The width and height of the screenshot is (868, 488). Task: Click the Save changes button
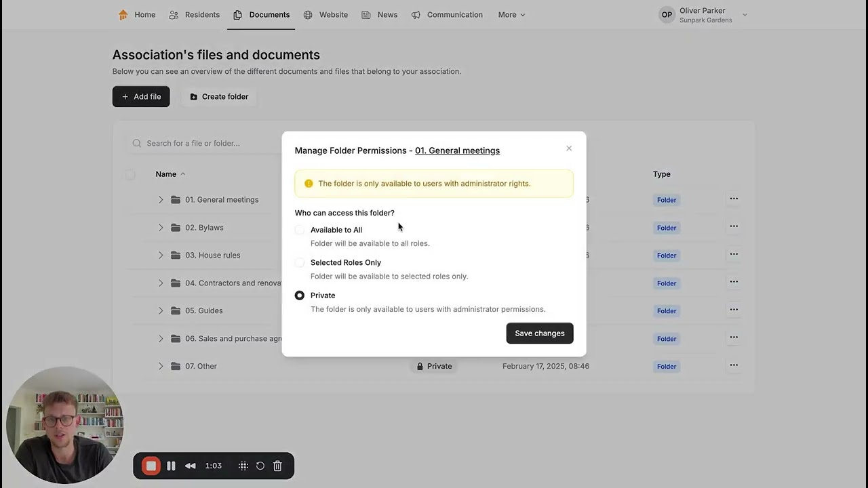[x=540, y=333]
